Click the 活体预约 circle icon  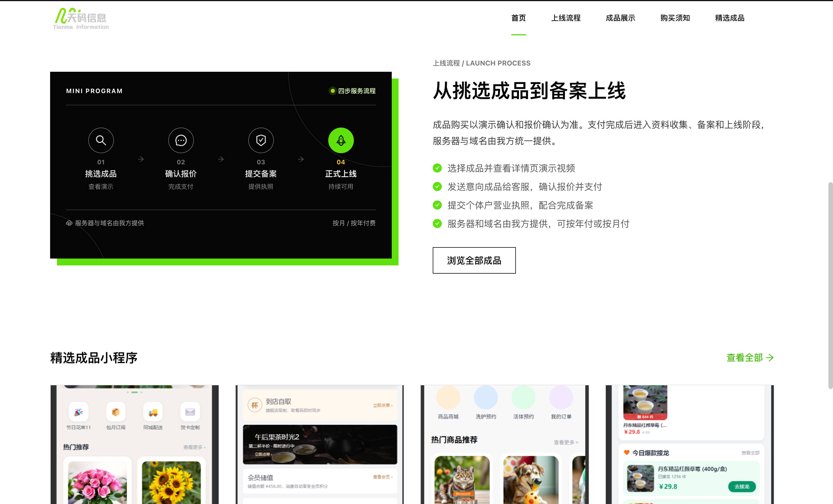click(523, 397)
